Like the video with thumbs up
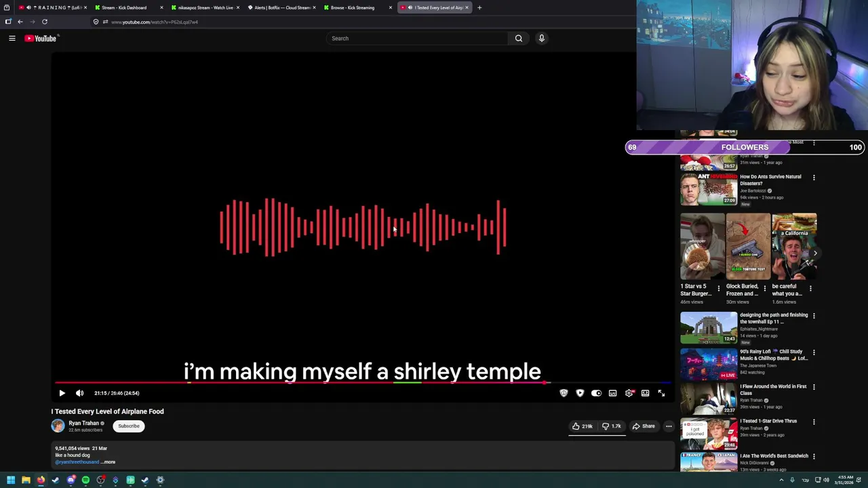The image size is (868, 488). 583,426
